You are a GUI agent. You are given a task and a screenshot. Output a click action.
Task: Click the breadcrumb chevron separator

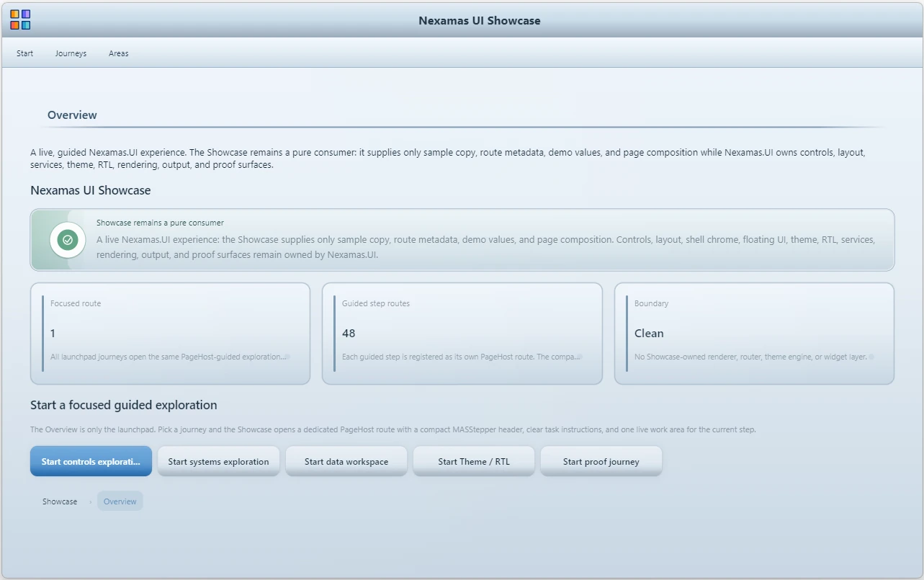tap(90, 501)
